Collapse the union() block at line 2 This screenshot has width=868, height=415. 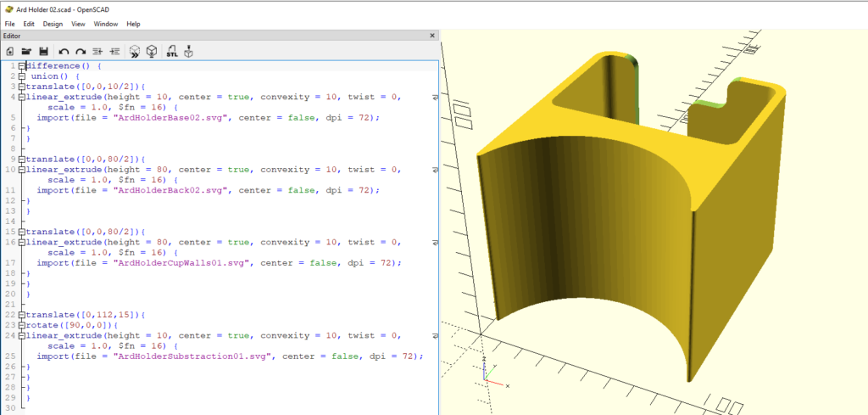[22, 76]
